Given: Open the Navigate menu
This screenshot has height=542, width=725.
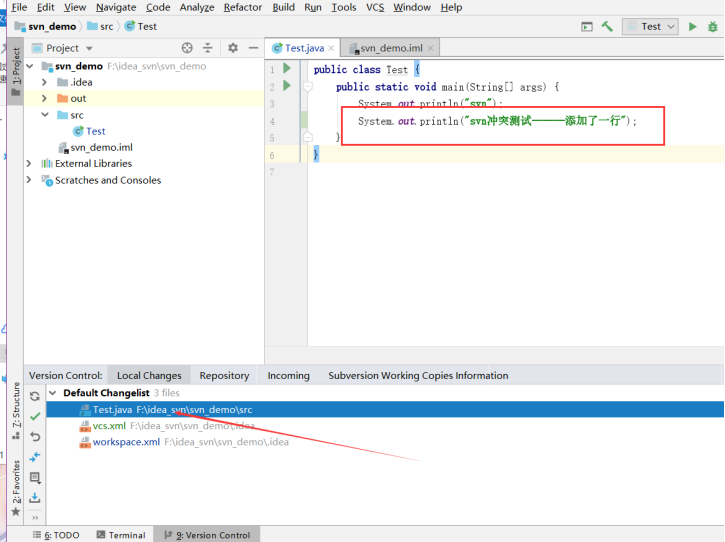Looking at the screenshot, I should click(116, 7).
